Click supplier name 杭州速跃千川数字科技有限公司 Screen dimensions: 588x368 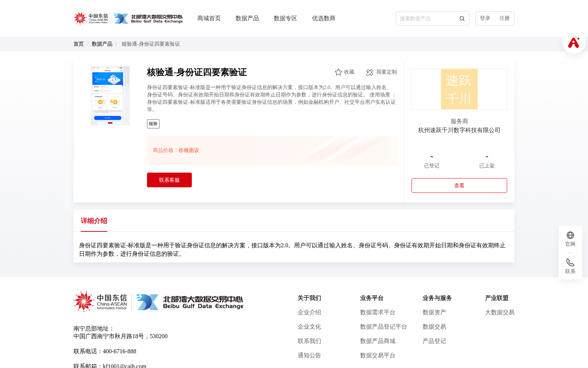click(459, 130)
